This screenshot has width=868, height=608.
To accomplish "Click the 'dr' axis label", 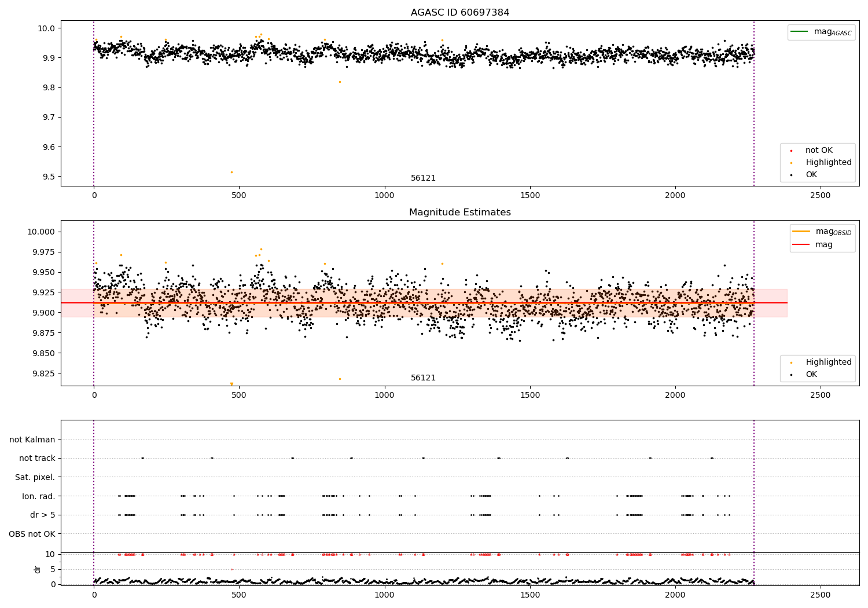I will [x=38, y=569].
